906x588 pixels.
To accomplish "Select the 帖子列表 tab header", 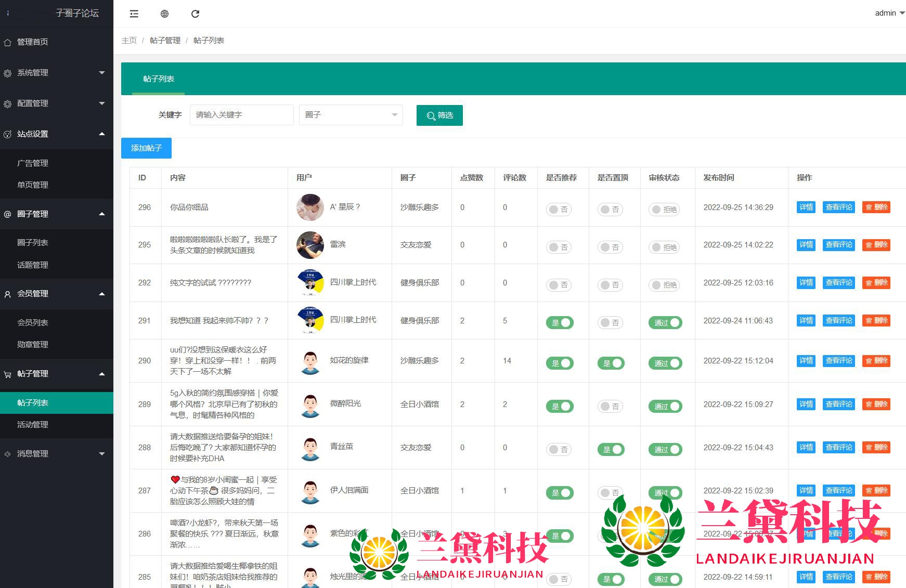I will tap(159, 79).
